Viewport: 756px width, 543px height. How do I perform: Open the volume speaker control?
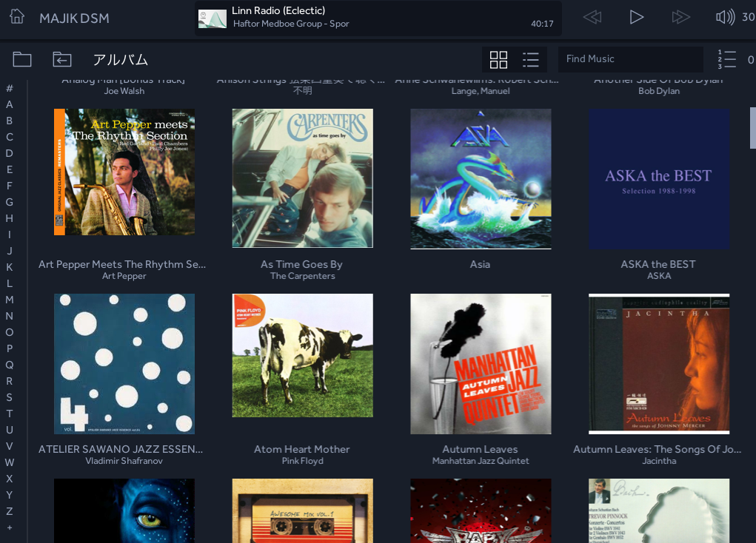coord(725,17)
